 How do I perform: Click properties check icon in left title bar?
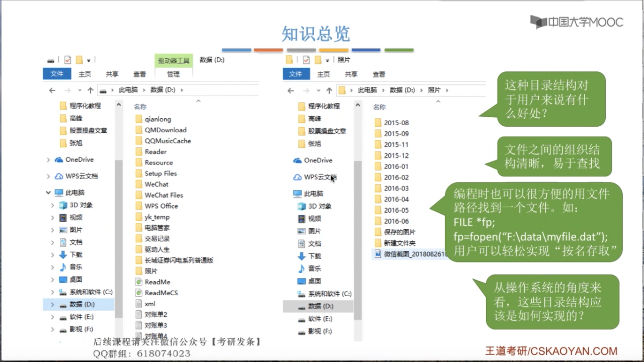click(67, 60)
